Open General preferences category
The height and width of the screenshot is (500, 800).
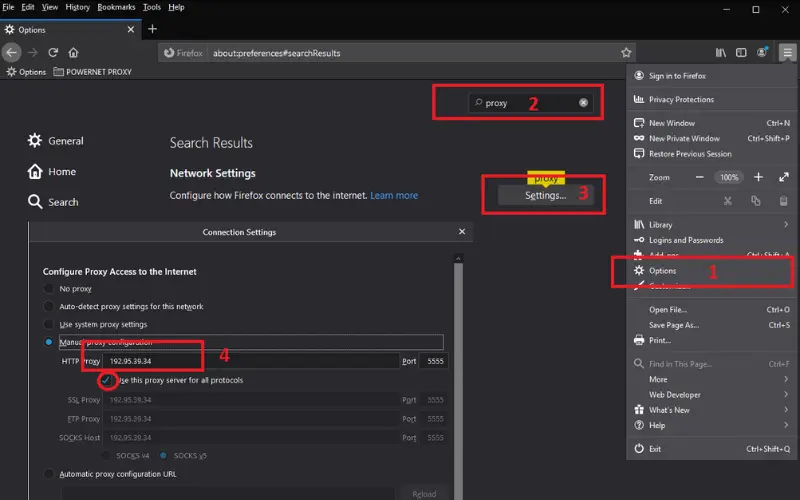coord(56,141)
